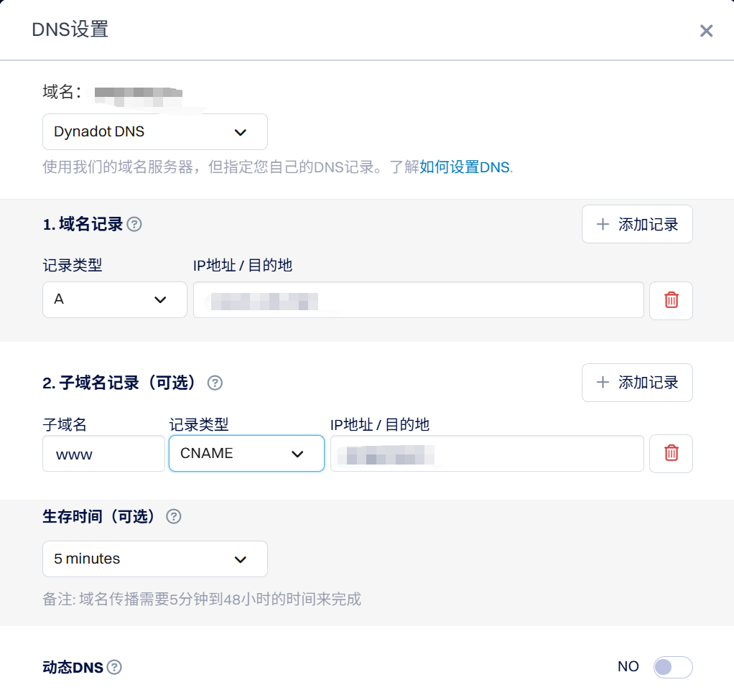Open the 如何设置DNS help link
This screenshot has height=700, width=734.
(465, 167)
